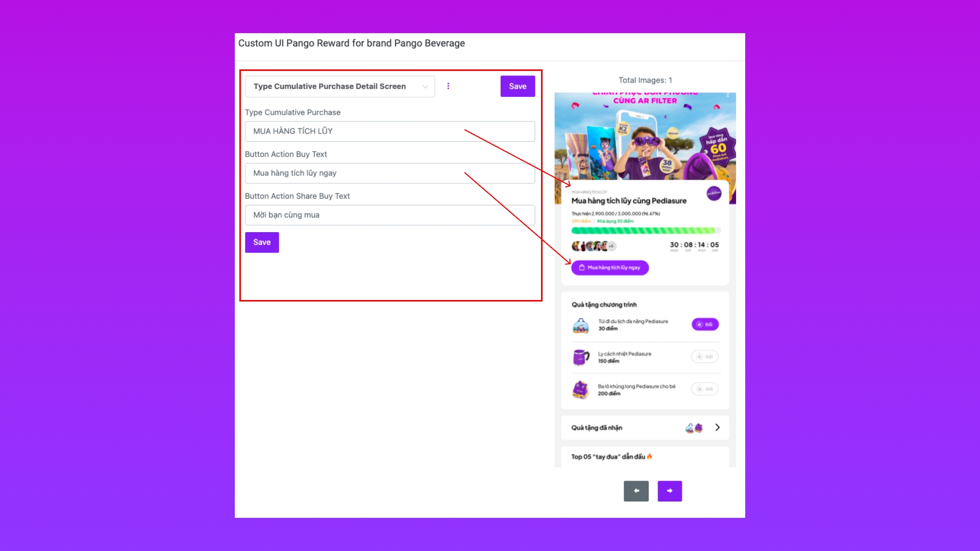Click the previous image left arrow
This screenshot has height=551, width=980.
[636, 491]
